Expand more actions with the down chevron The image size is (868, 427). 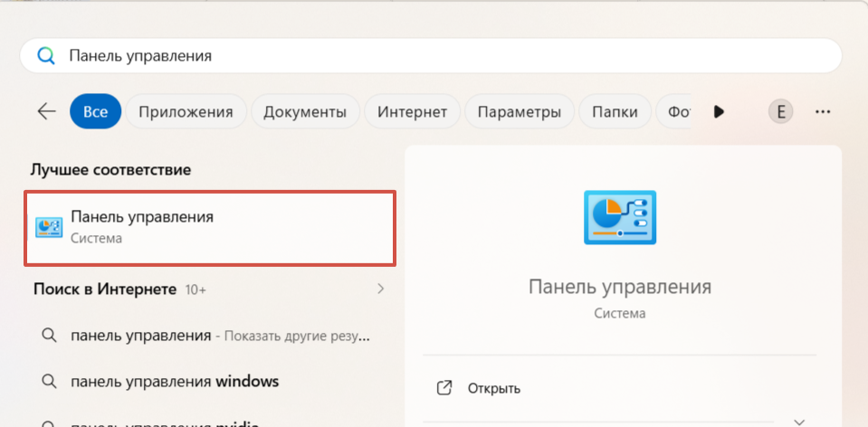[x=799, y=422]
